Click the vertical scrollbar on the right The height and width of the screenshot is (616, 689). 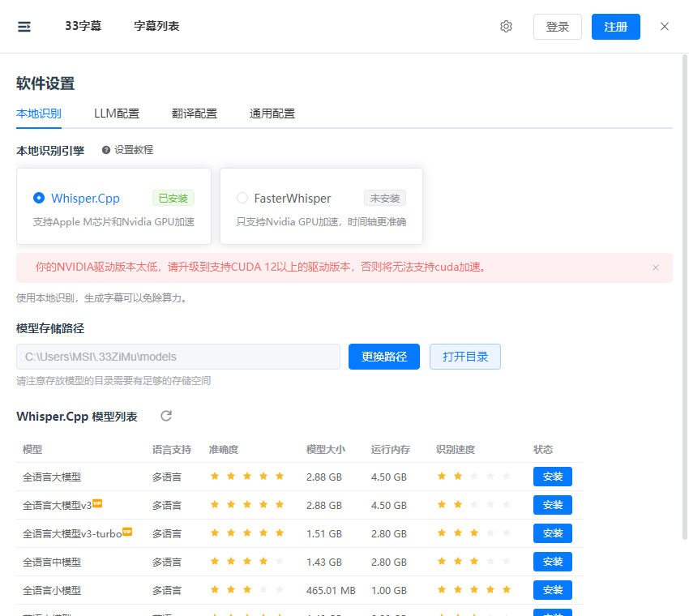click(x=685, y=297)
